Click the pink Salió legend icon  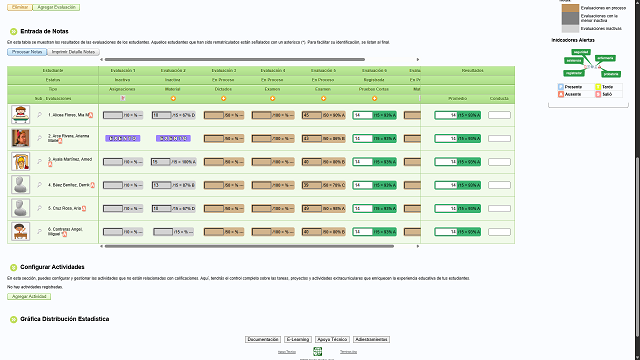[x=598, y=94]
